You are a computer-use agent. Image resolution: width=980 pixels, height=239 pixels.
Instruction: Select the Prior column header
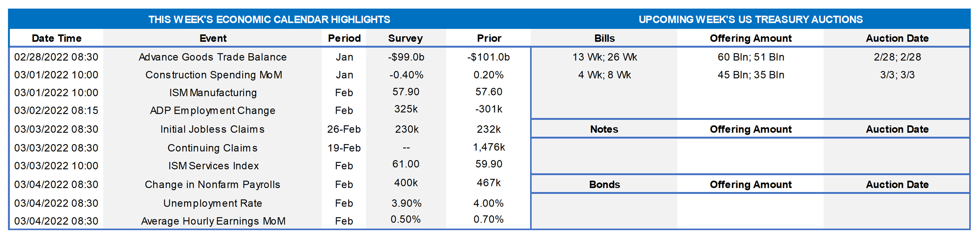point(489,38)
